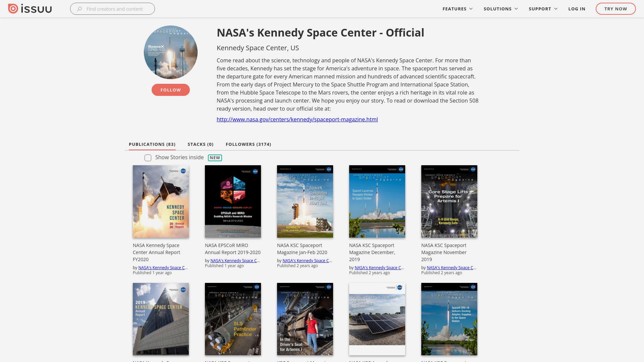The width and height of the screenshot is (644, 362).
Task: Open the Spaceport Magazine December 2019 cover
Action: click(377, 201)
